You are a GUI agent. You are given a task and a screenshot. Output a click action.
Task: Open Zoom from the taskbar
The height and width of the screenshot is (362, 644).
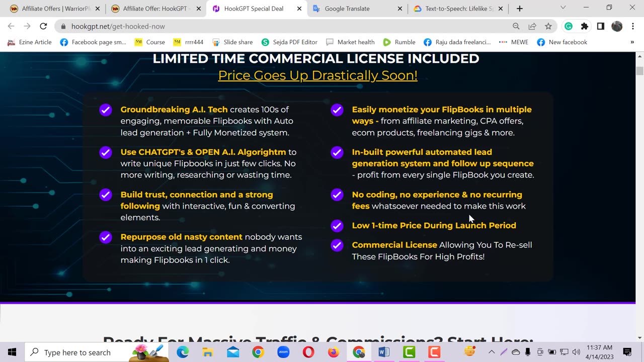(283, 352)
